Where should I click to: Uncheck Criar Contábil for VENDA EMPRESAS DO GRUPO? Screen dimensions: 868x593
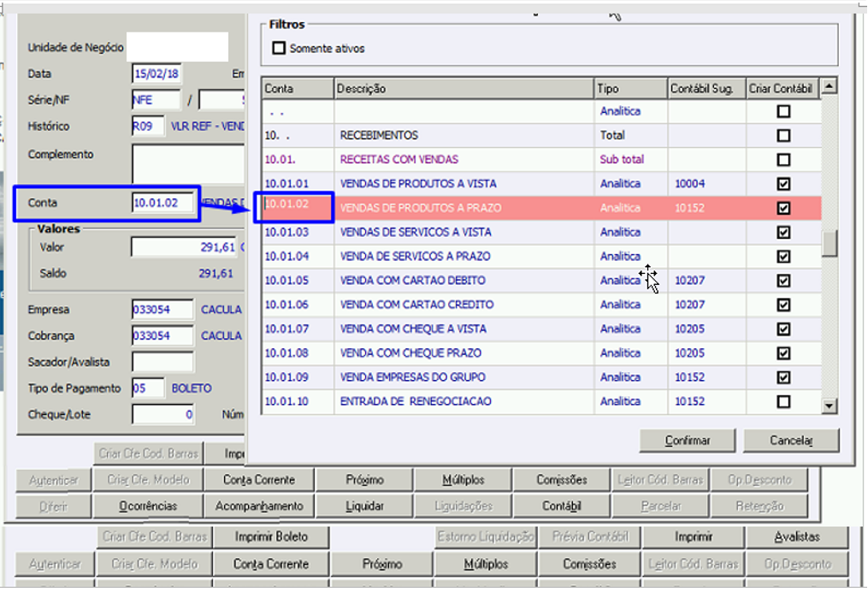click(783, 377)
